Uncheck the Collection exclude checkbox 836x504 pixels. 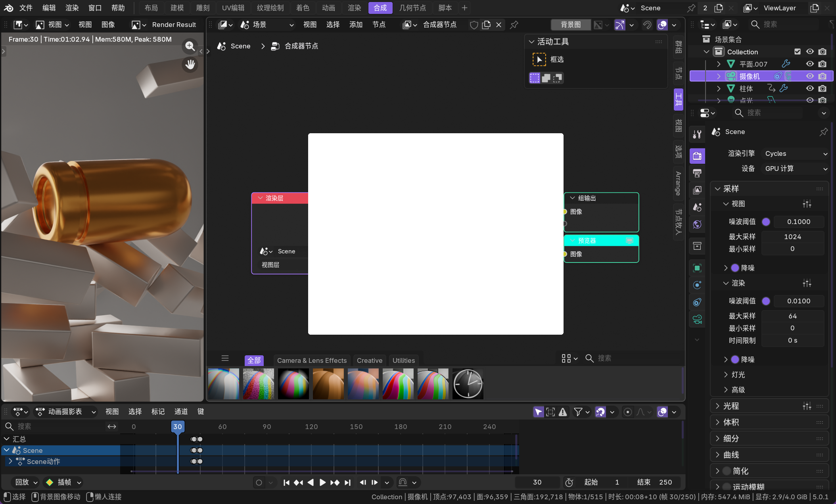tap(798, 52)
